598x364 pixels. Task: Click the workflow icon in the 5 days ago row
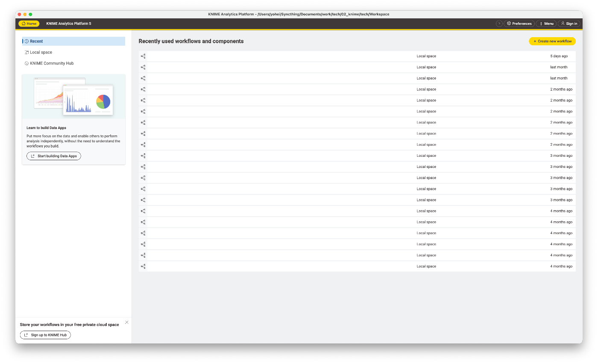[x=143, y=56]
